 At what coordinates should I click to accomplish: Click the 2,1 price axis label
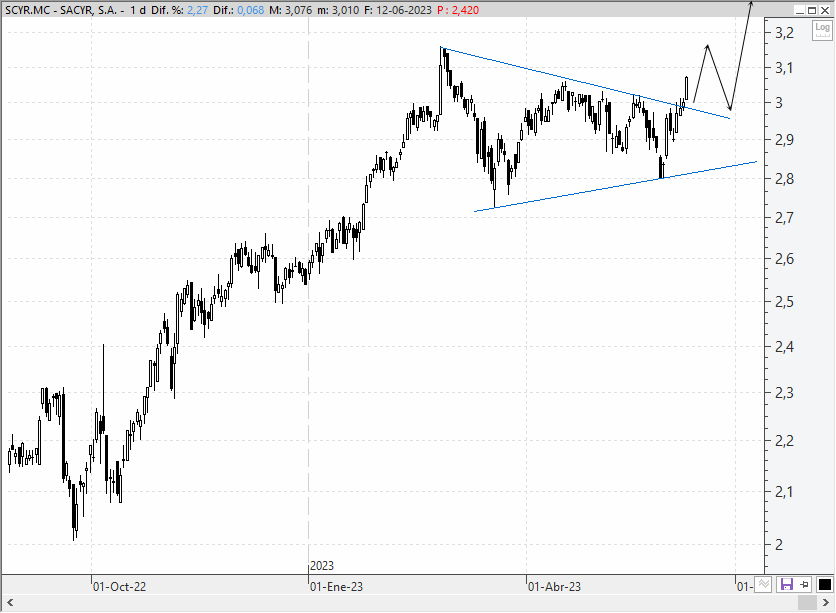pyautogui.click(x=784, y=491)
